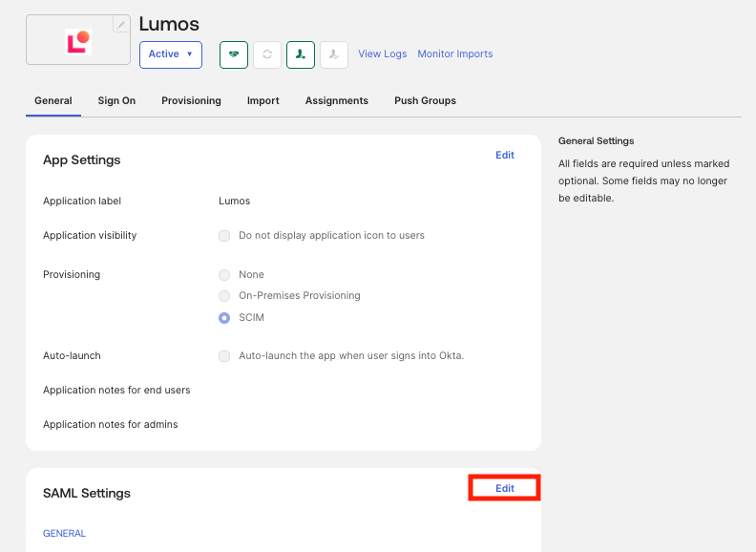756x552 pixels.
Task: Click the greyed-out user checkmark icon
Action: tap(334, 54)
